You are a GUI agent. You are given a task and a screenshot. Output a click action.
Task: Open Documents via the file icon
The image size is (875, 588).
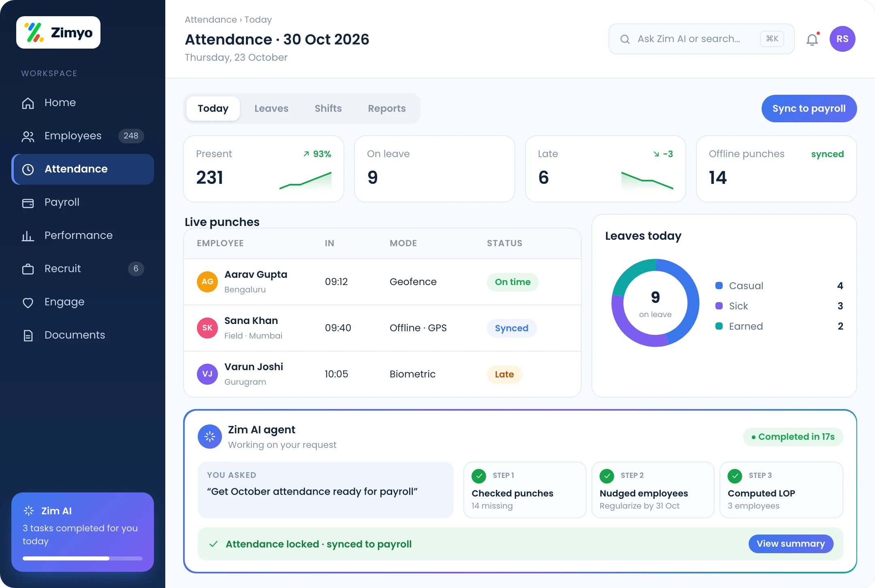[28, 335]
